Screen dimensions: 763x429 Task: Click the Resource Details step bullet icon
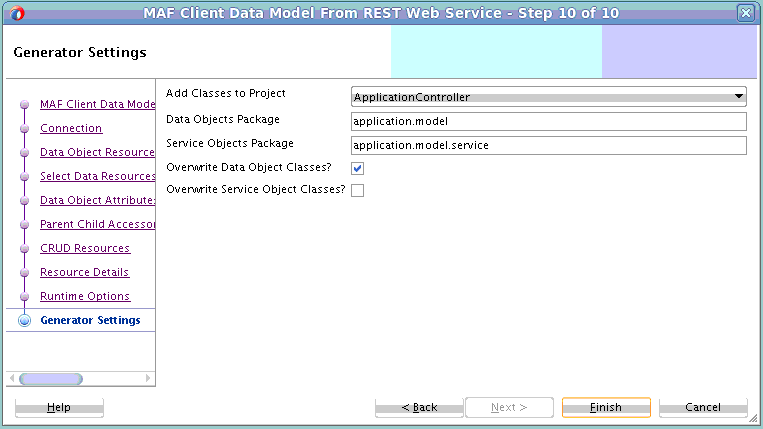point(24,272)
